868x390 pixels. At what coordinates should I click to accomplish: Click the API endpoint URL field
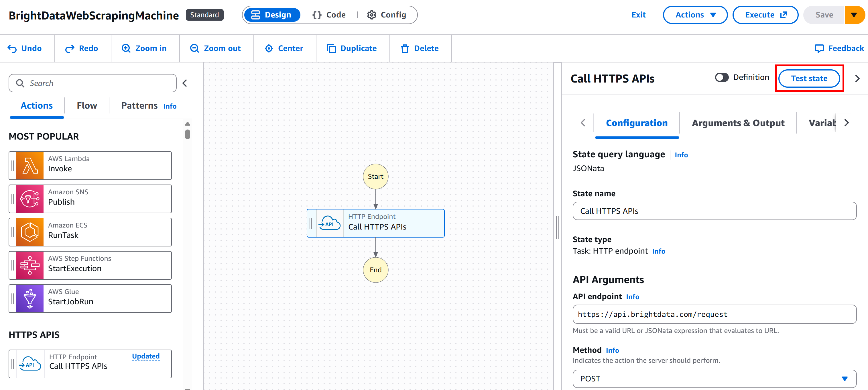coord(714,314)
